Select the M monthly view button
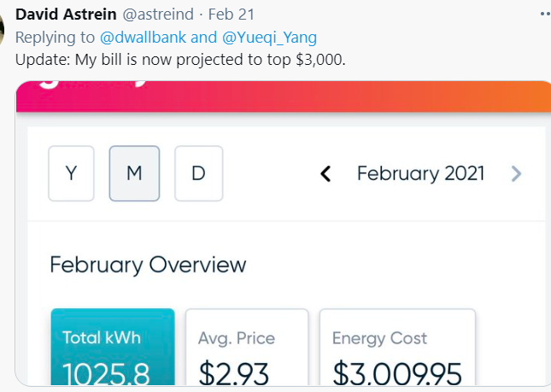Screen dimensions: 551x392 click(x=134, y=173)
